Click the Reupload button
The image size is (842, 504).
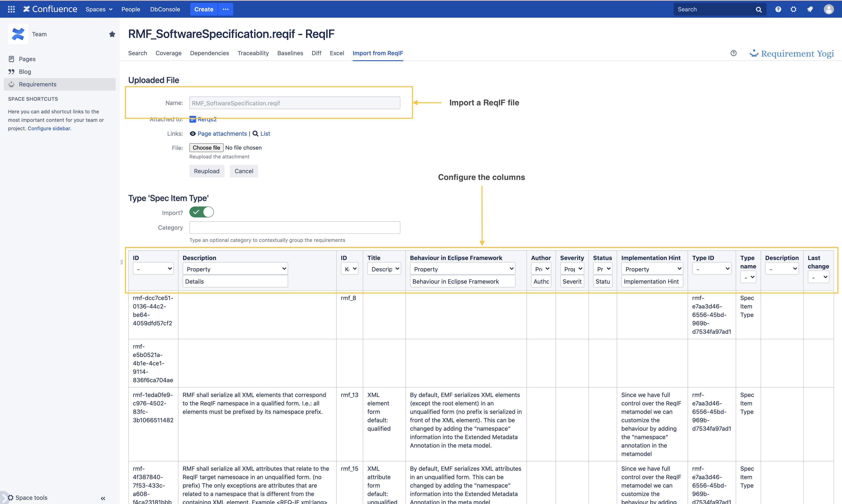207,171
